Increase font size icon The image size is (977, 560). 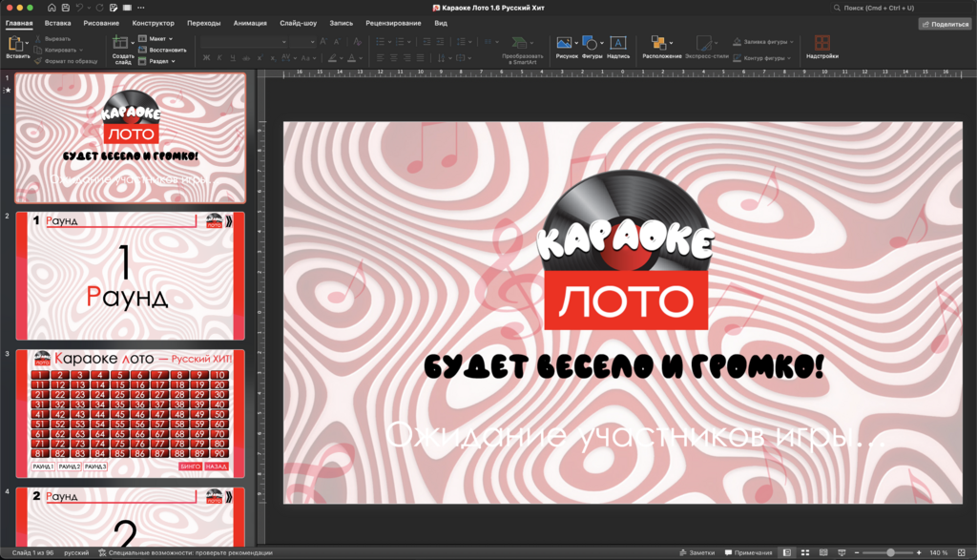[x=322, y=42]
